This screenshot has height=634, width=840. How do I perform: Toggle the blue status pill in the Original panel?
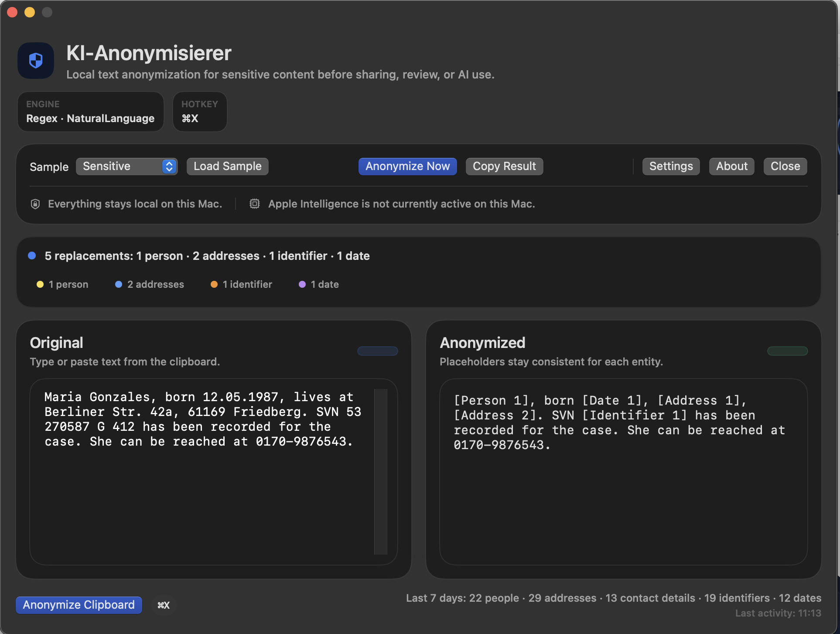click(377, 351)
